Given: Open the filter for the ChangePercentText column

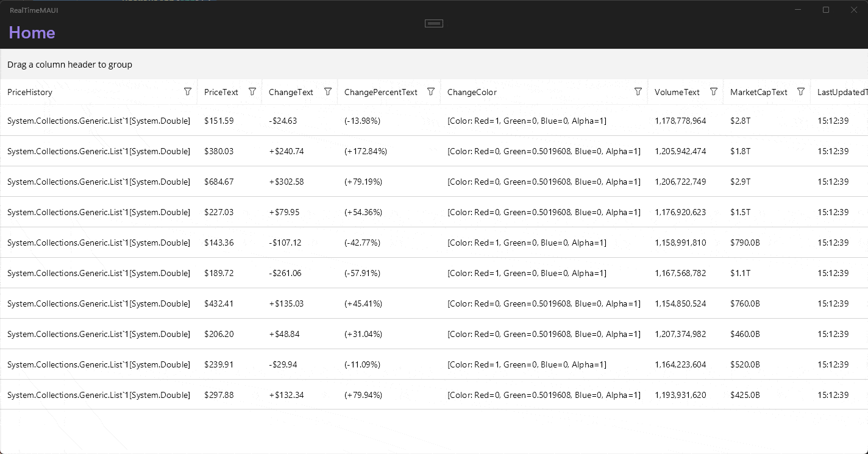Looking at the screenshot, I should tap(431, 91).
